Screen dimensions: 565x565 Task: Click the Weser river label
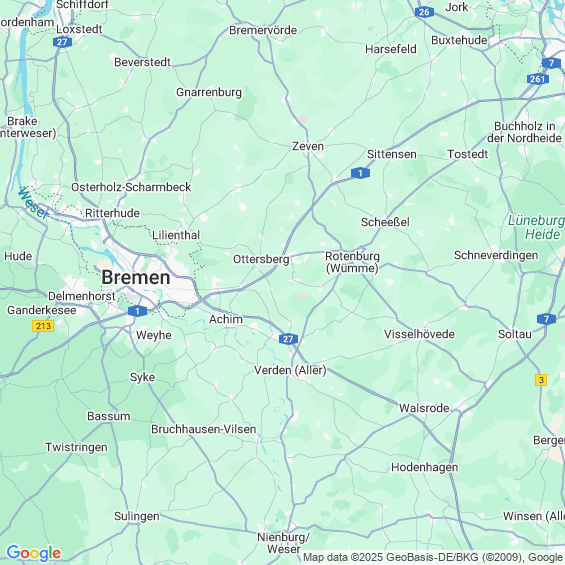(33, 203)
